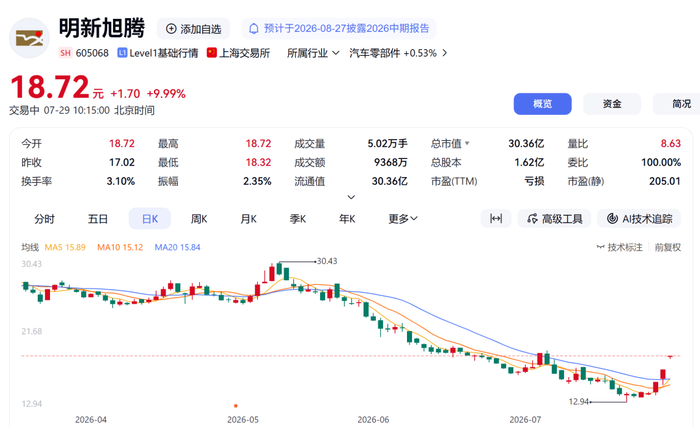Open the 2026中期报告 disclosure notice
Screen dimensions: 700x427
tap(338, 29)
